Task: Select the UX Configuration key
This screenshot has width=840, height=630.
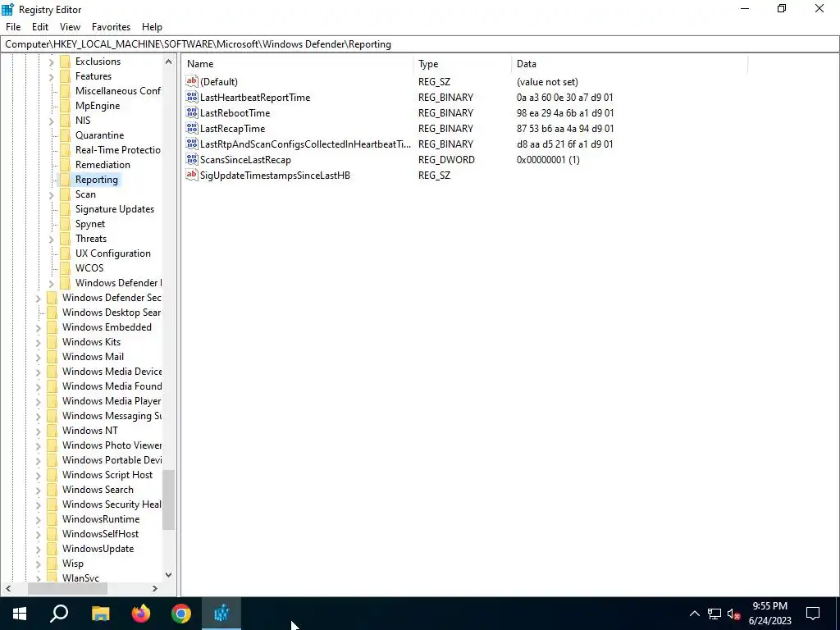Action: [113, 253]
